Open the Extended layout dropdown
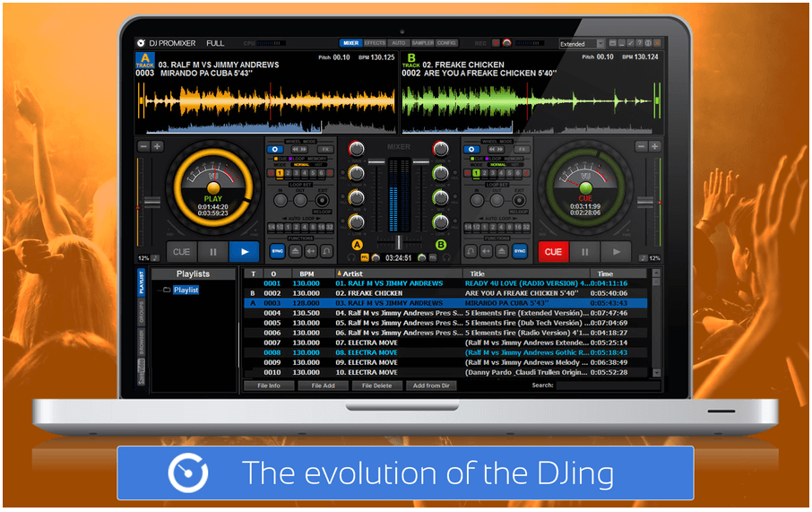This screenshot has width=812, height=512. click(582, 44)
